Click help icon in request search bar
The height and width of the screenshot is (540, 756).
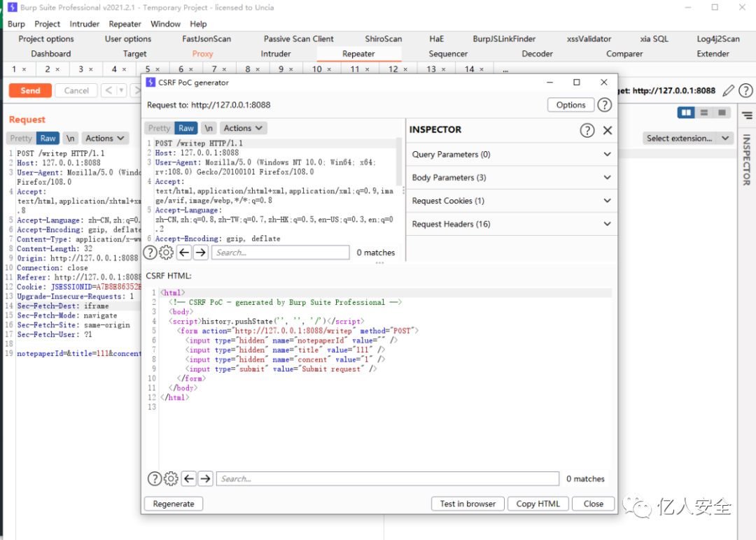coord(150,253)
